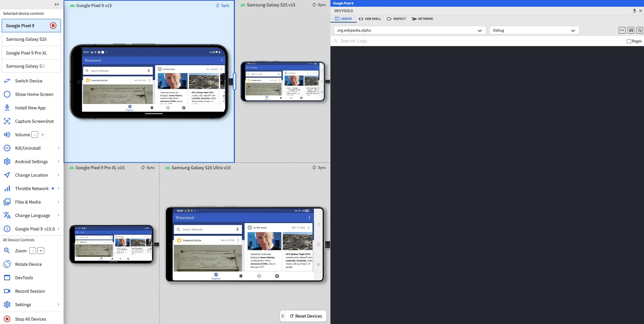Stop the Google Pixel 9 device
Image resolution: width=644 pixels, height=324 pixels.
pyautogui.click(x=53, y=26)
